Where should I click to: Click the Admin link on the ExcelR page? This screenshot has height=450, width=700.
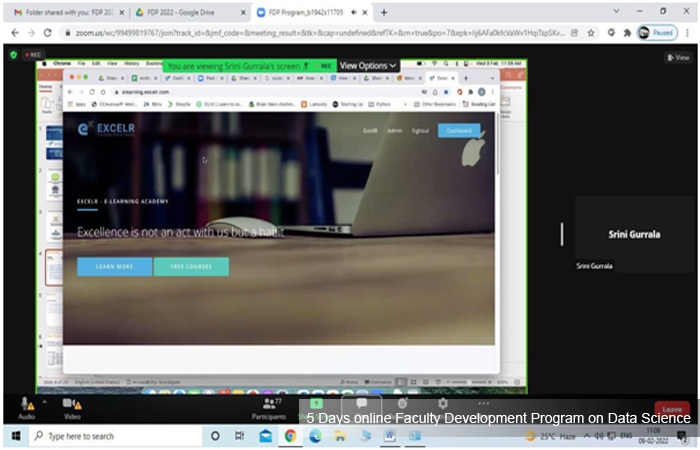pos(394,130)
